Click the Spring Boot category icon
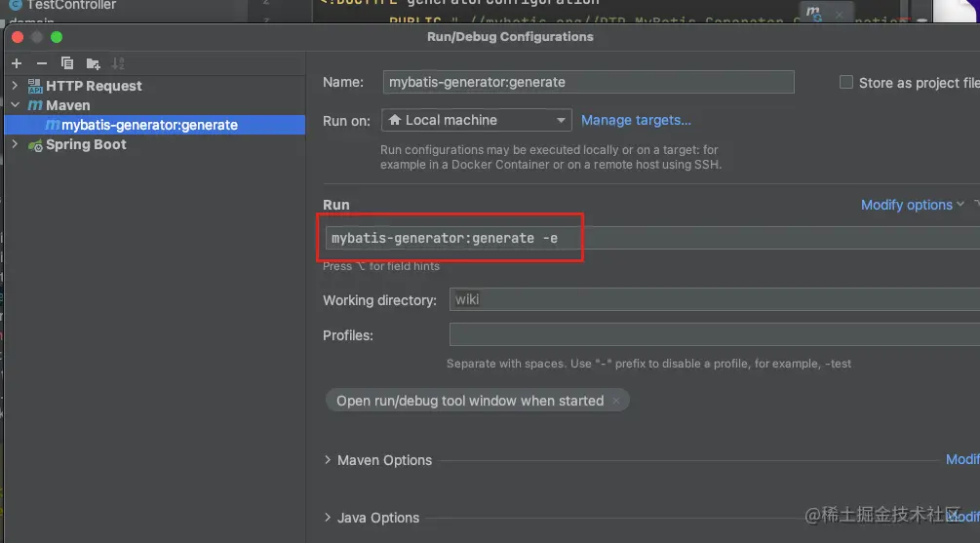 [x=35, y=144]
